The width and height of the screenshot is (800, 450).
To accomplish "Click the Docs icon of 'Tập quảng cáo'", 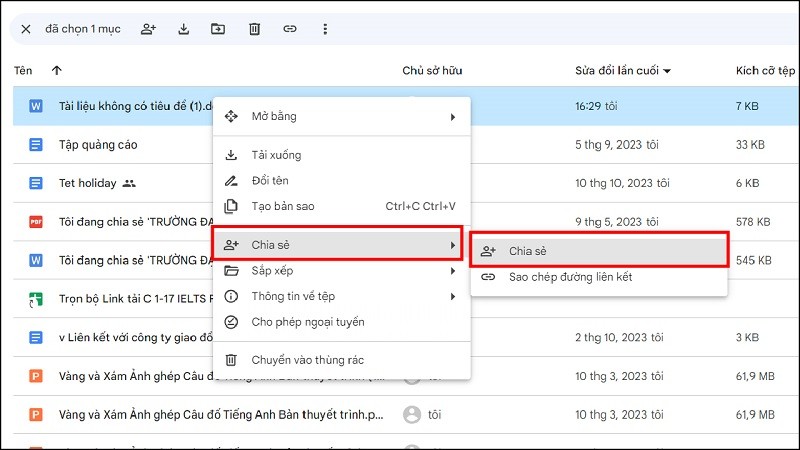I will (x=36, y=144).
